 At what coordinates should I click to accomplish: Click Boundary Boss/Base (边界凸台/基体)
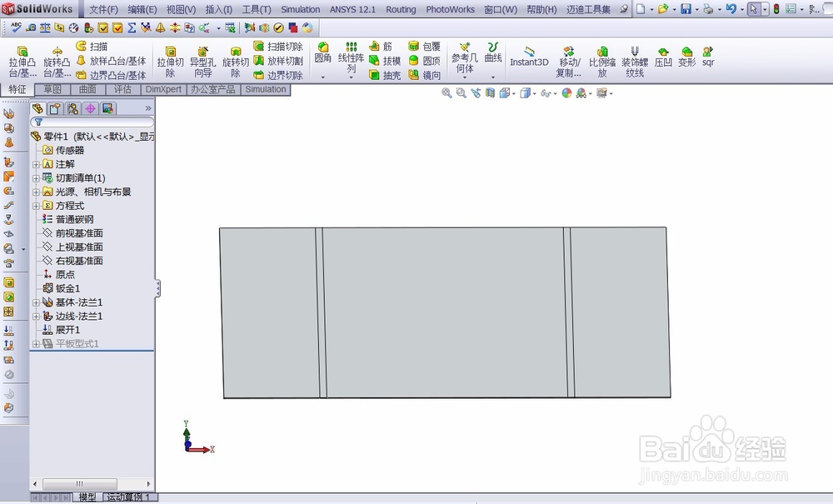click(x=111, y=76)
